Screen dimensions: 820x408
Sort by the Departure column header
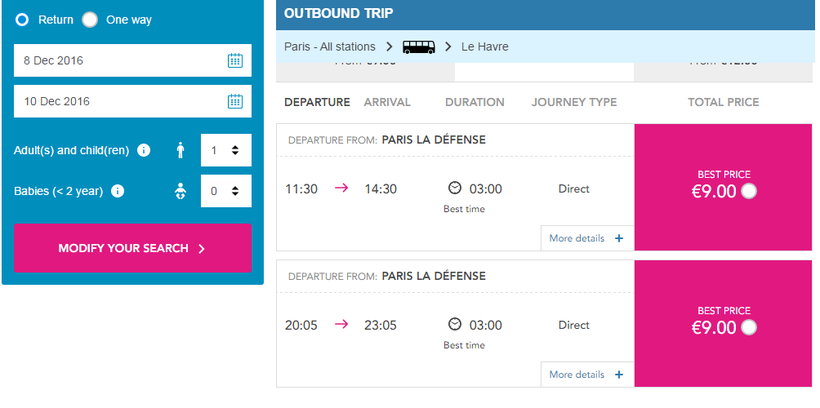(317, 102)
